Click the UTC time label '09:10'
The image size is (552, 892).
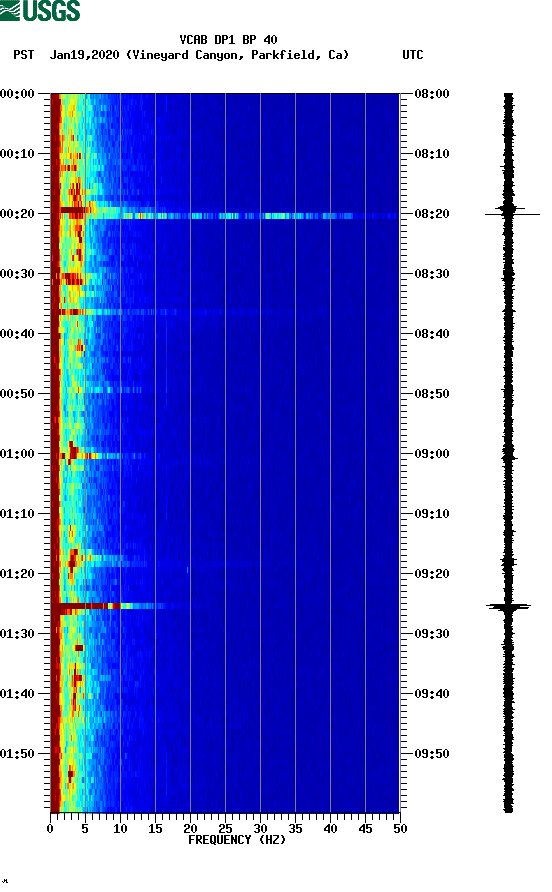pyautogui.click(x=432, y=514)
